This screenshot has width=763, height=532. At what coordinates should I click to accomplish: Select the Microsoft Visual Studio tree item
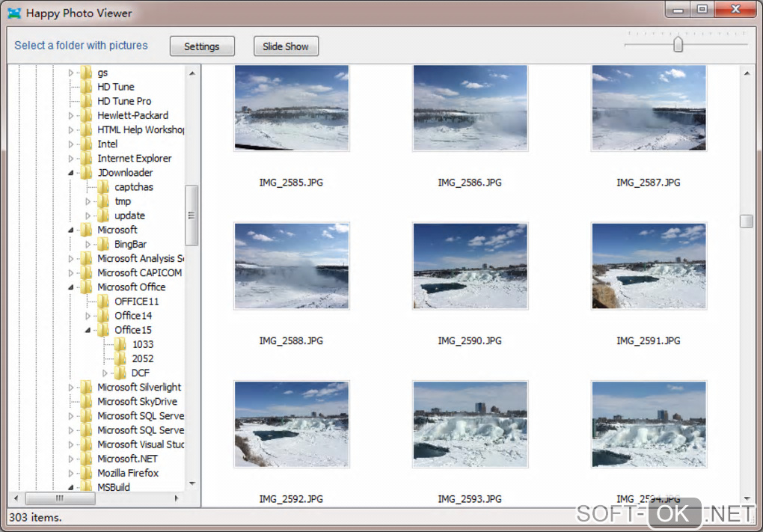(x=141, y=444)
